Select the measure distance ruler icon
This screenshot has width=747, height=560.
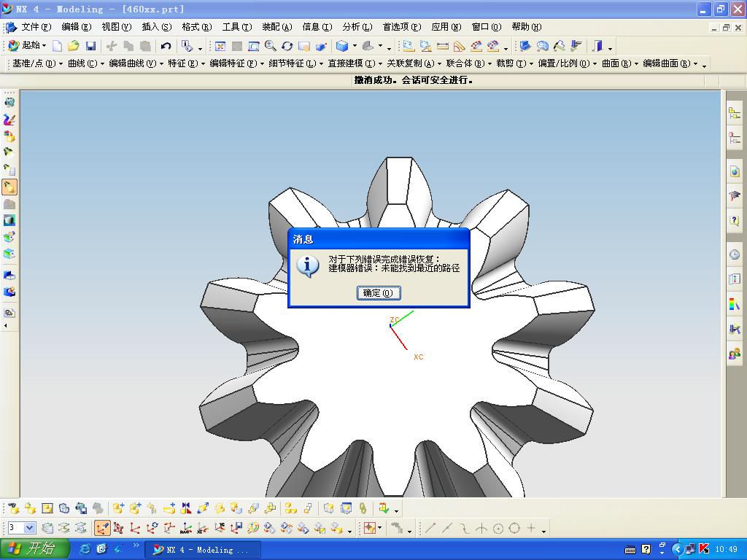[443, 46]
